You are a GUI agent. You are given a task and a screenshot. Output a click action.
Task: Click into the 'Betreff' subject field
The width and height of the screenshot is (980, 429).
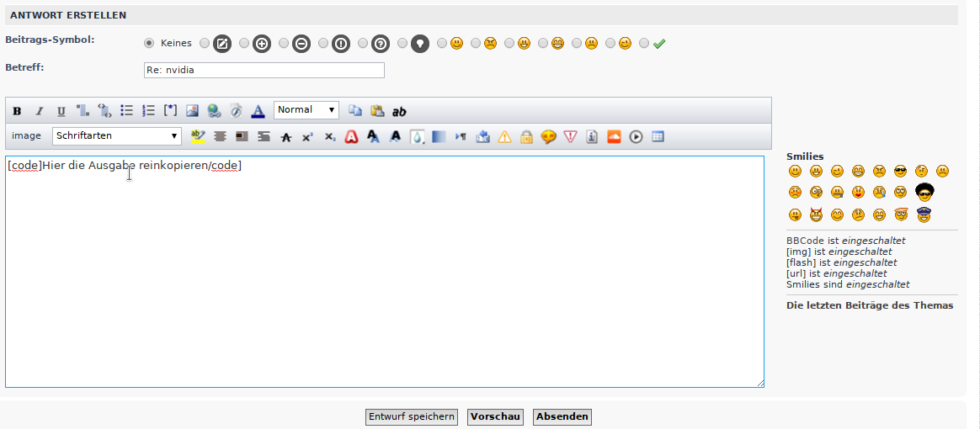pyautogui.click(x=264, y=70)
